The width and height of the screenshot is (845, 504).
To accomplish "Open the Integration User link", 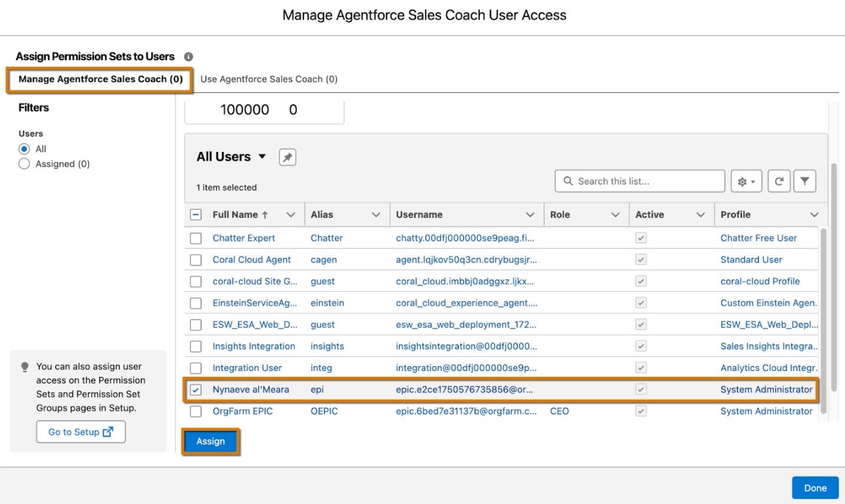I will coord(247,368).
